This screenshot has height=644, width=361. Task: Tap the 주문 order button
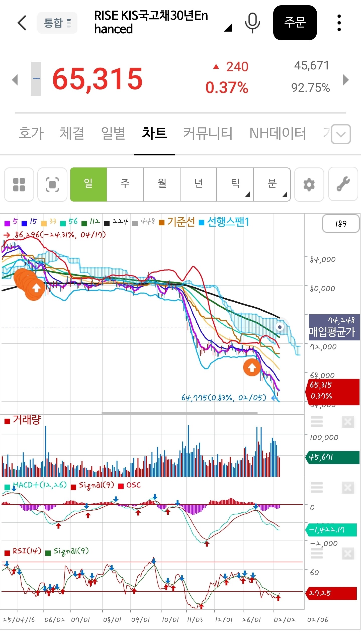295,23
